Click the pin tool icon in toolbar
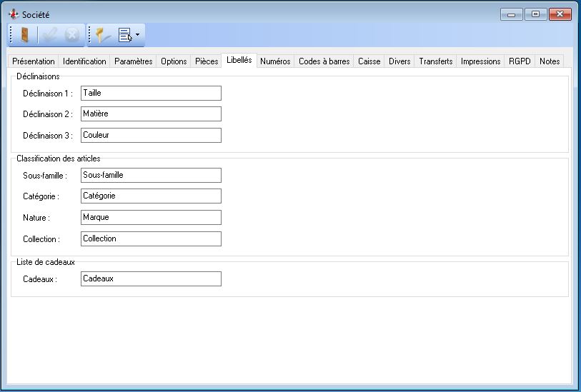The width and height of the screenshot is (581, 392). coord(104,34)
